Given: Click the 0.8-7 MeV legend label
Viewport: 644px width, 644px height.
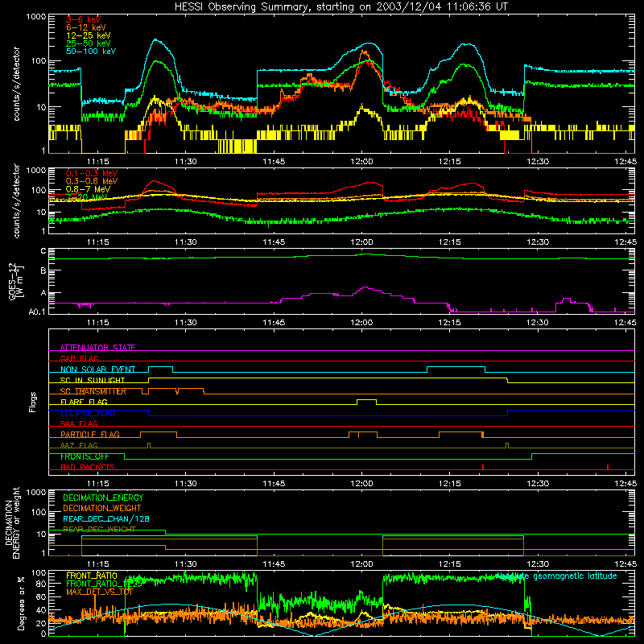Looking at the screenshot, I should click(x=88, y=189).
